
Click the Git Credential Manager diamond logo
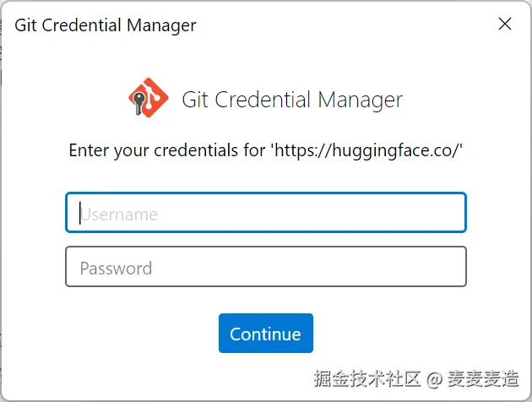pyautogui.click(x=149, y=98)
